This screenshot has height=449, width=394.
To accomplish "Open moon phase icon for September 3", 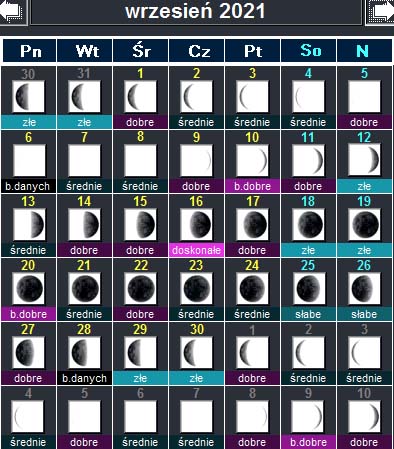I will coord(252,97).
